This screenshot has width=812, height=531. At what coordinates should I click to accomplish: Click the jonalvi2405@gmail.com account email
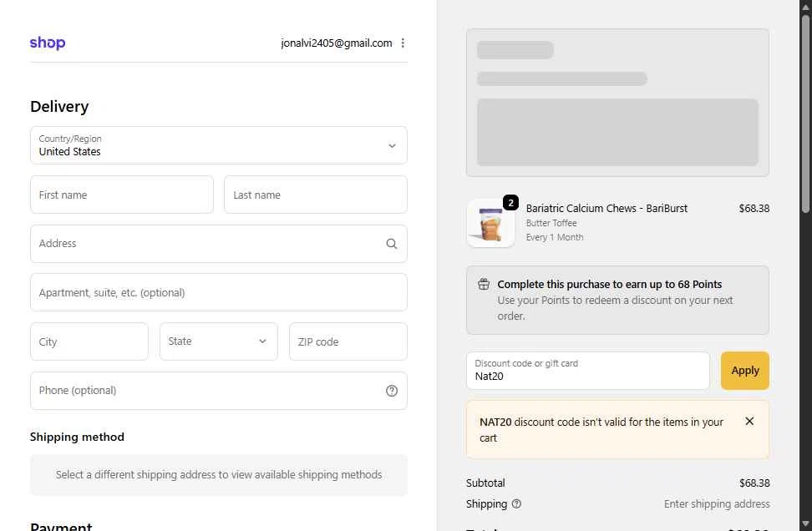pos(337,43)
